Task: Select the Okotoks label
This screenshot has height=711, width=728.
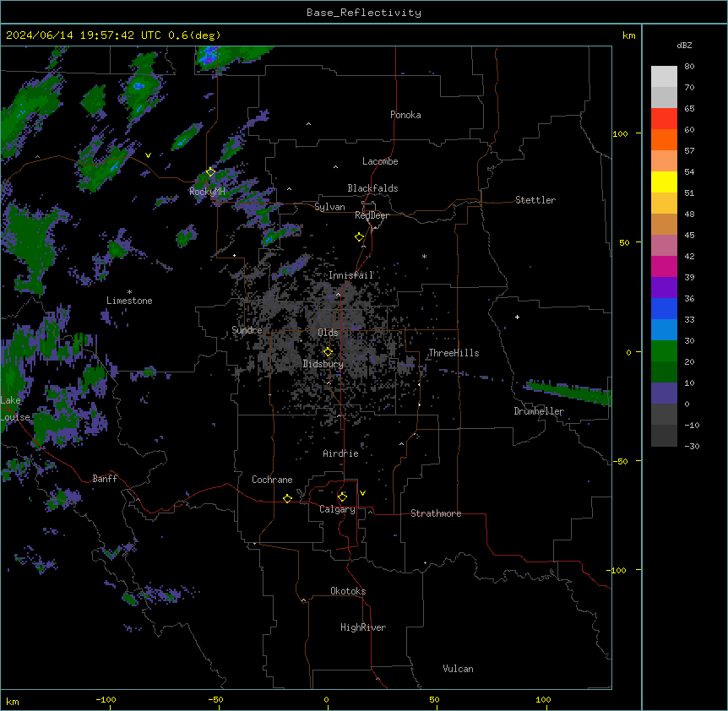Action: (348, 591)
